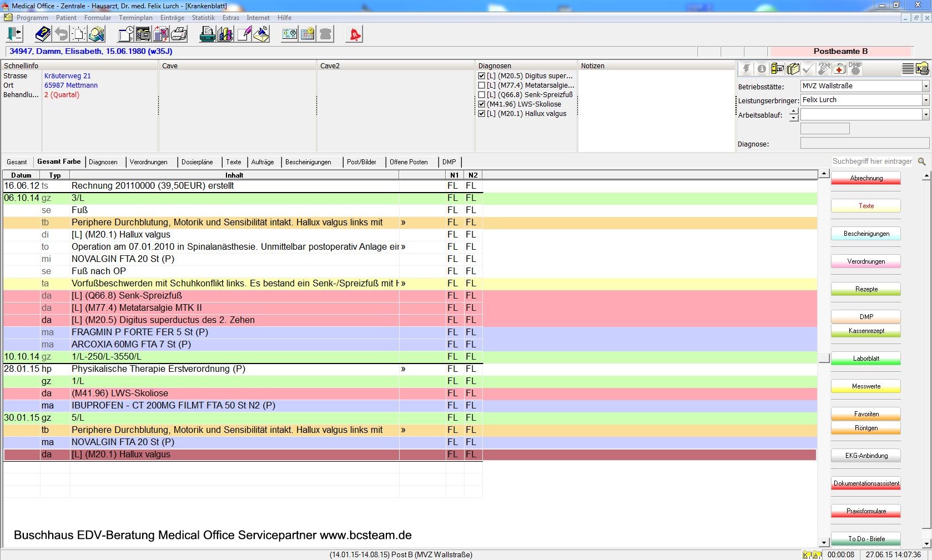Expand the Operation am 07.01.2010 row arrow
The width and height of the screenshot is (932, 560).
(403, 247)
